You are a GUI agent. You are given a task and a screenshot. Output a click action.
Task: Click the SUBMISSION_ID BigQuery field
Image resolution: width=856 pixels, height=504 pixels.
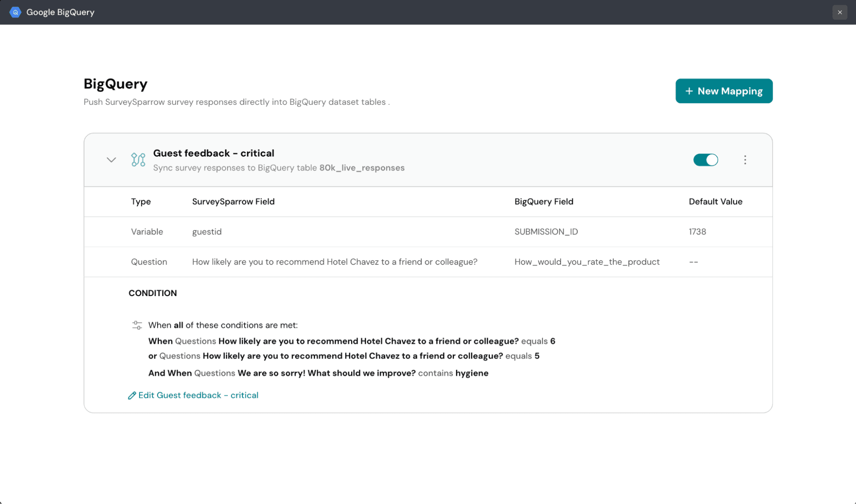546,232
